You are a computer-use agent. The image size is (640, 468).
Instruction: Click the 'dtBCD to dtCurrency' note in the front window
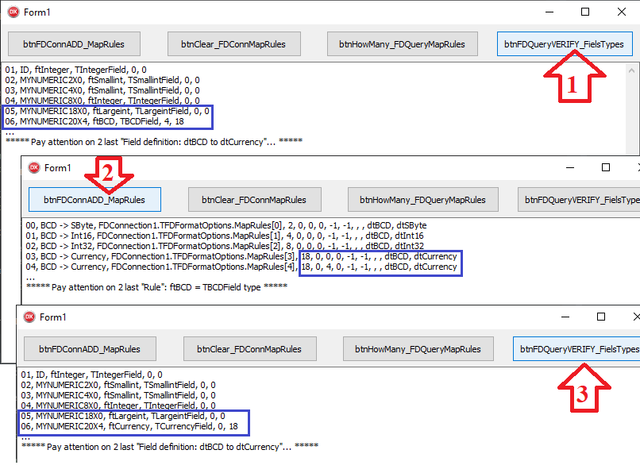tap(170, 447)
